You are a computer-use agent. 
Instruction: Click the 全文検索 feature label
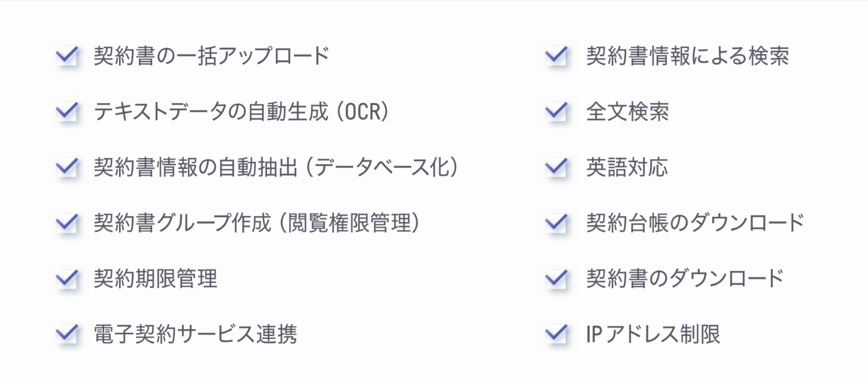[627, 111]
